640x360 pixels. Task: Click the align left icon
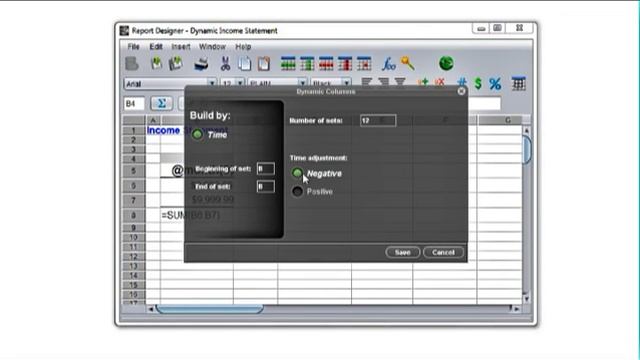pos(367,82)
